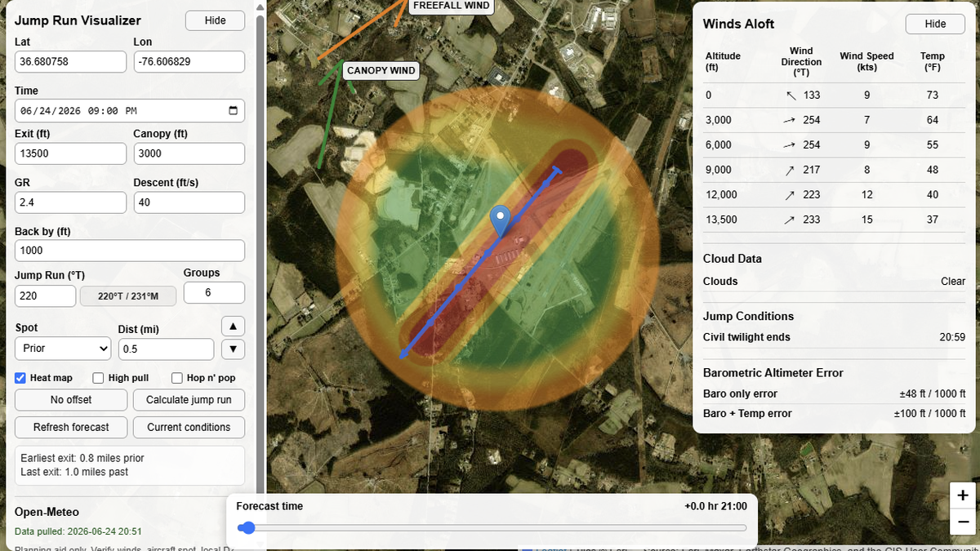This screenshot has height=551, width=980.
Task: Click the Jump Run (°T) heading field
Action: tap(46, 296)
